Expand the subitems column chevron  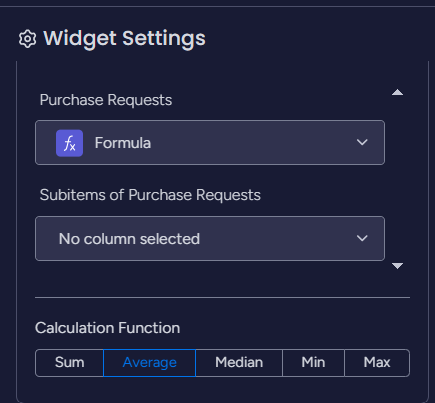(362, 239)
